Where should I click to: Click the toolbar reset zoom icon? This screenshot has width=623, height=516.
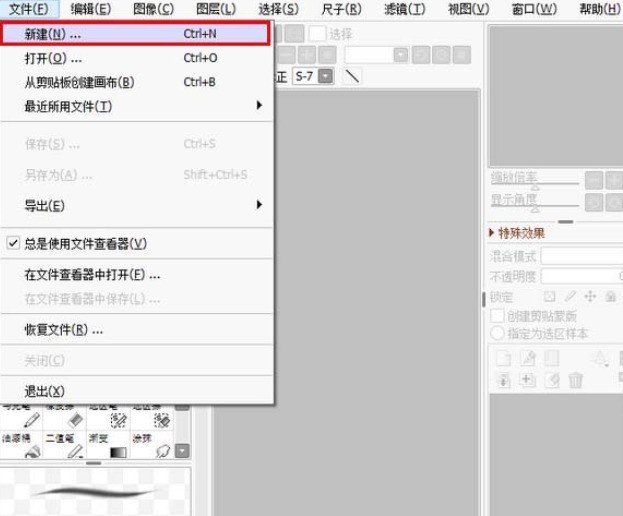click(x=327, y=55)
